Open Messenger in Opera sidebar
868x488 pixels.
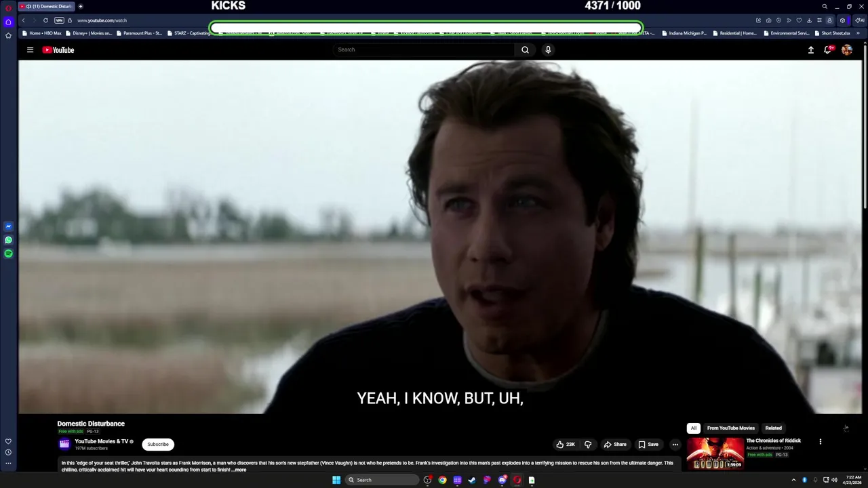8,226
